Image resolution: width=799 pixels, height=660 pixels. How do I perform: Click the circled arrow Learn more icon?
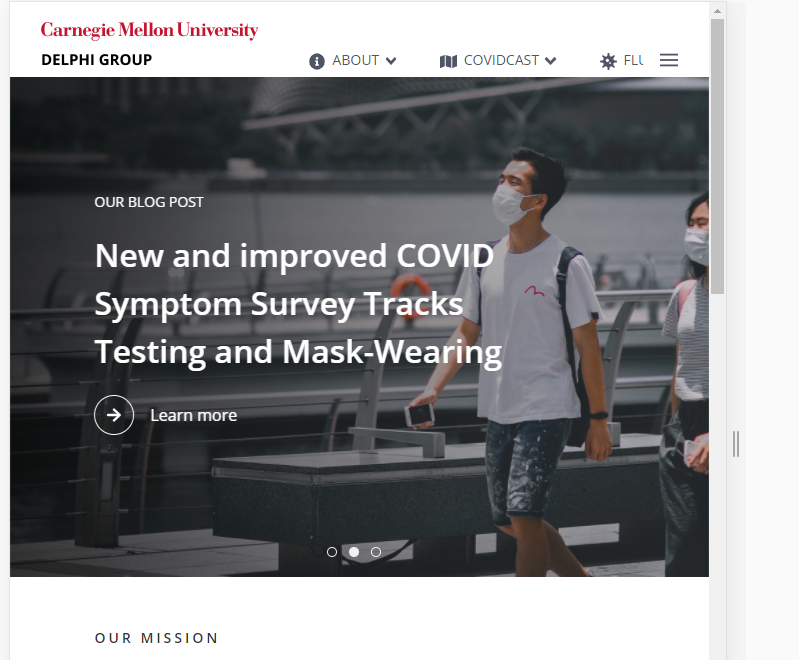(x=114, y=415)
